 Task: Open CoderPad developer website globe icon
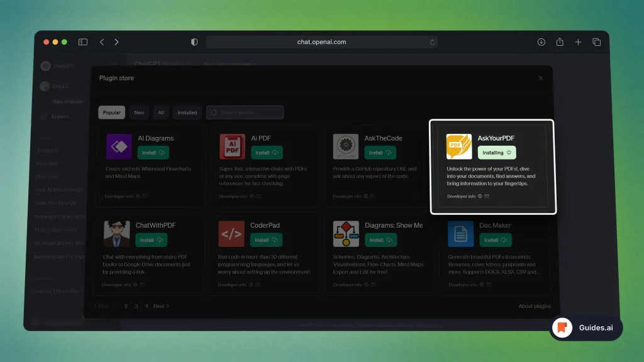coord(251,285)
